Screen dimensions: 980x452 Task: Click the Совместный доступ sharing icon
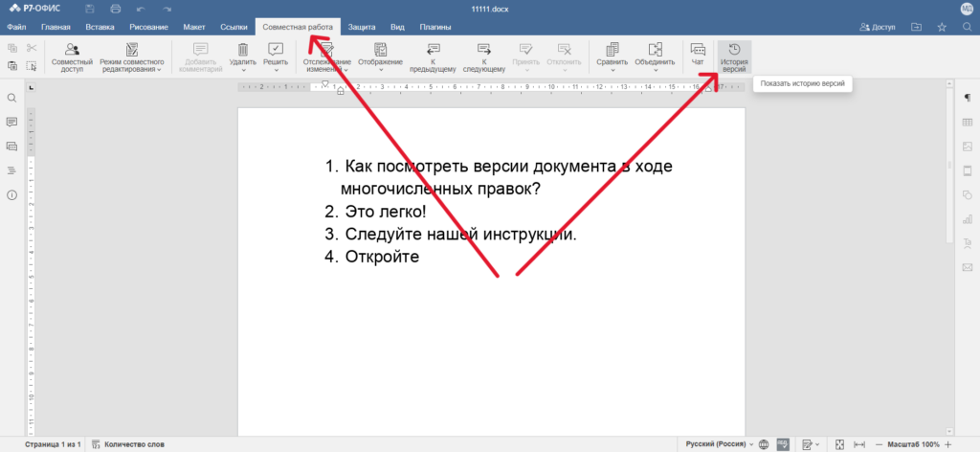(72, 56)
